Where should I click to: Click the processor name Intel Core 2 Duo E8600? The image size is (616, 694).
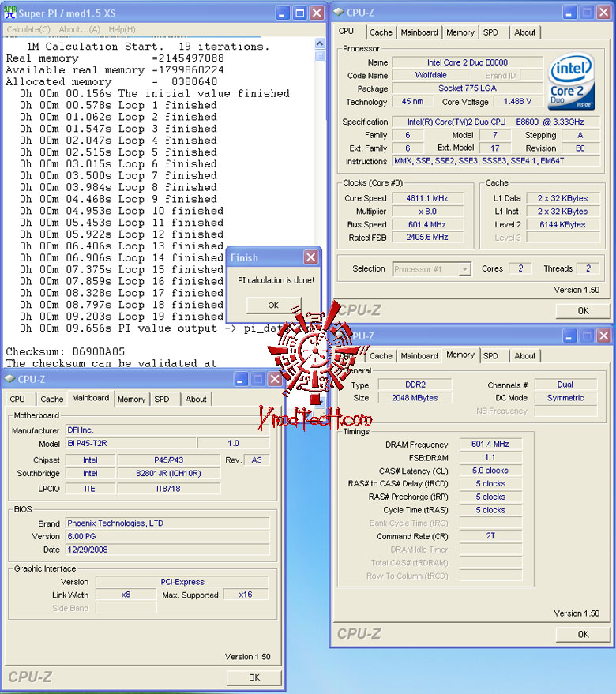pos(468,62)
